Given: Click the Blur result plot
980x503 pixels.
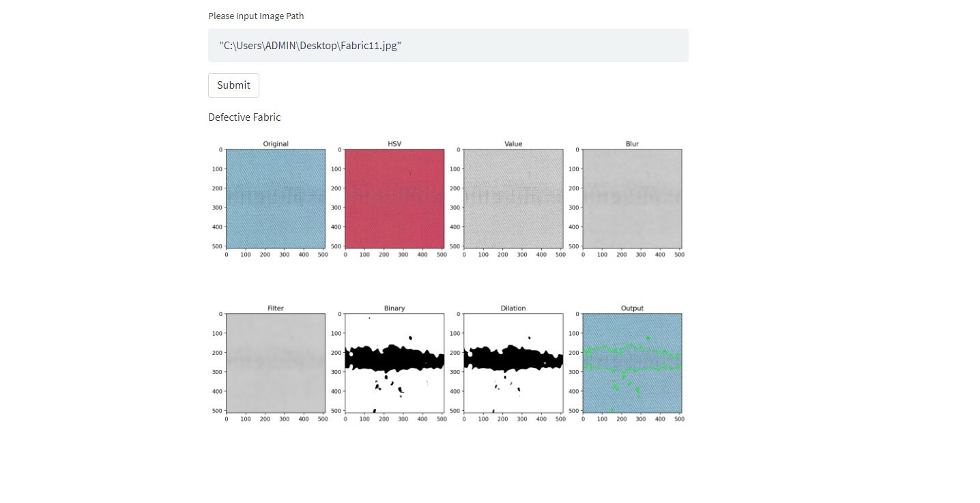Looking at the screenshot, I should 631,198.
